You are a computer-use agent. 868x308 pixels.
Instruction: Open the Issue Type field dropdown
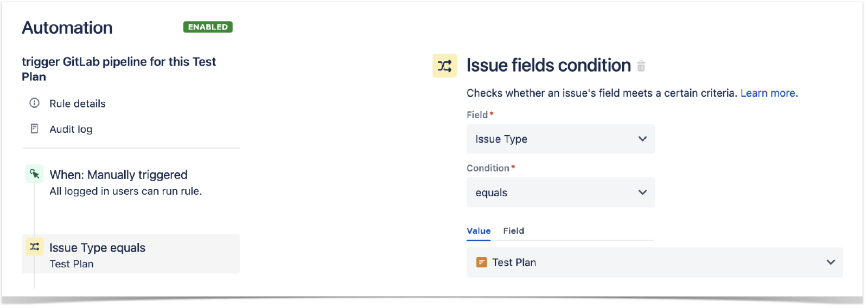point(560,139)
